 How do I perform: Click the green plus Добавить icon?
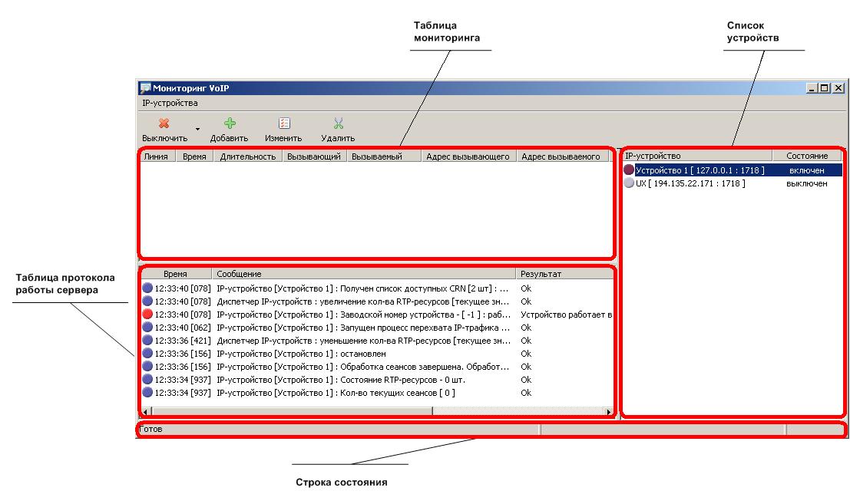pyautogui.click(x=230, y=124)
